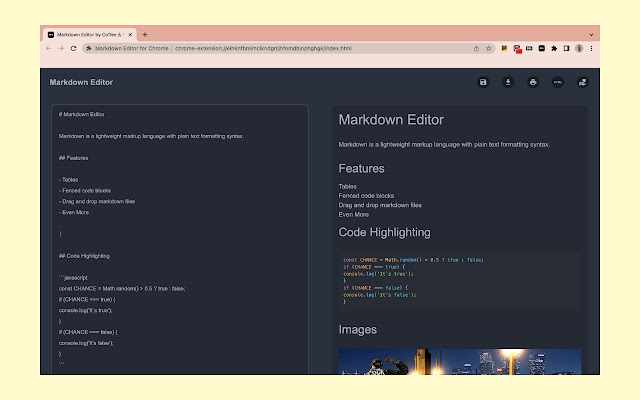Go forward in browser history
The width and height of the screenshot is (640, 400).
pyautogui.click(x=61, y=48)
